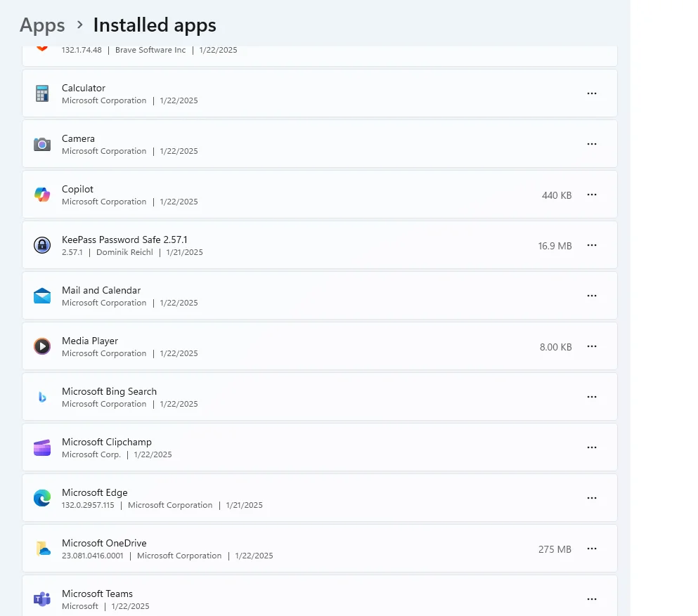Screen dimensions: 698x616
Task: Click the Calculator app icon
Action: pyautogui.click(x=42, y=94)
